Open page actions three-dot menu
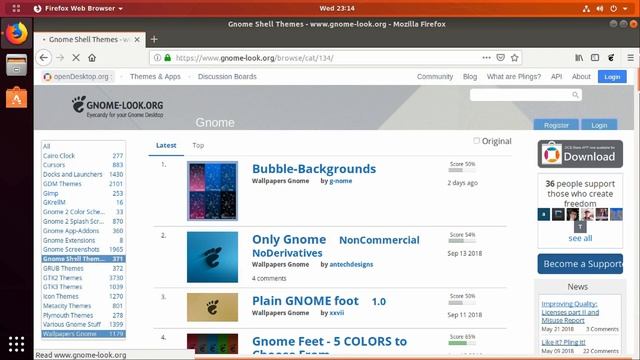Screen dimensions: 640x360 [x=486, y=58]
